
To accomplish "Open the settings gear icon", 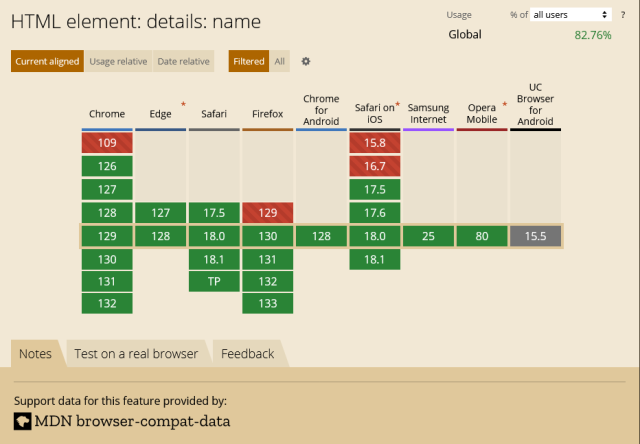I will [306, 61].
